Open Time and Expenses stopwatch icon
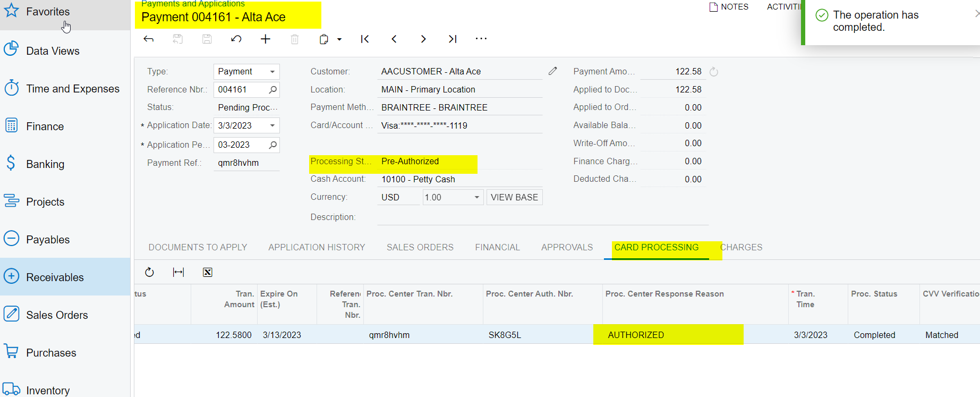980x397 pixels. [x=11, y=87]
